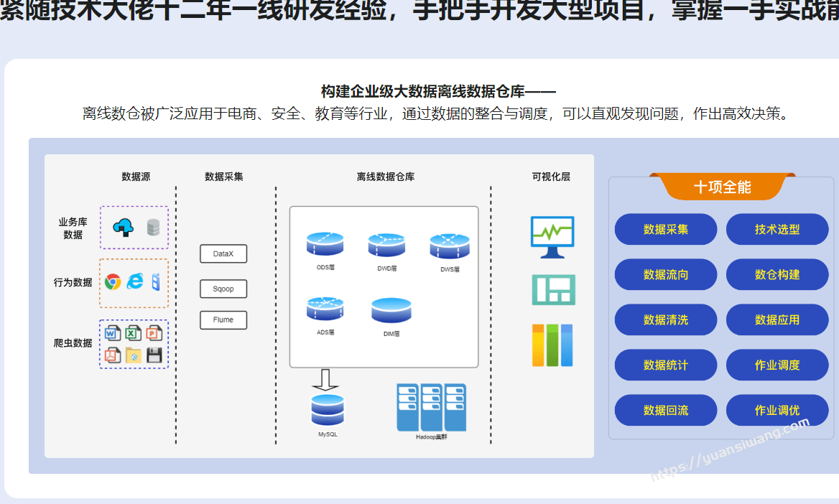Screen dimensions: 839x504
Task: Click the 数据回流 button
Action: (x=666, y=411)
